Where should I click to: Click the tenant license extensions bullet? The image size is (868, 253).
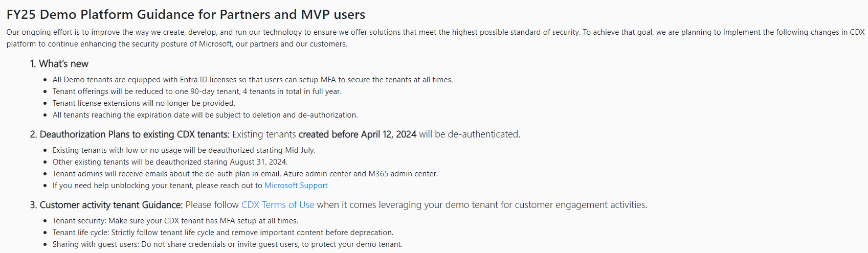point(144,103)
